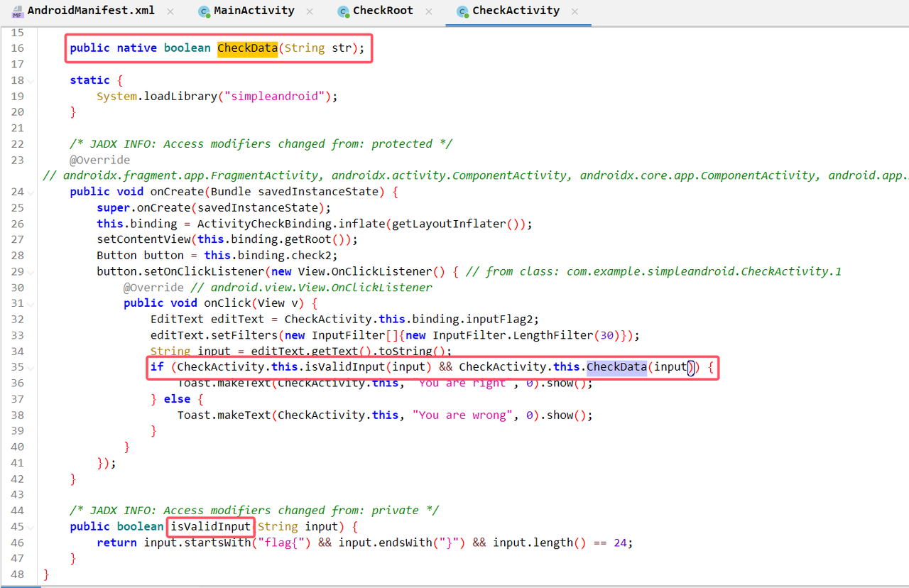
Task: Fold the onCreate method at line 24
Action: click(30, 192)
